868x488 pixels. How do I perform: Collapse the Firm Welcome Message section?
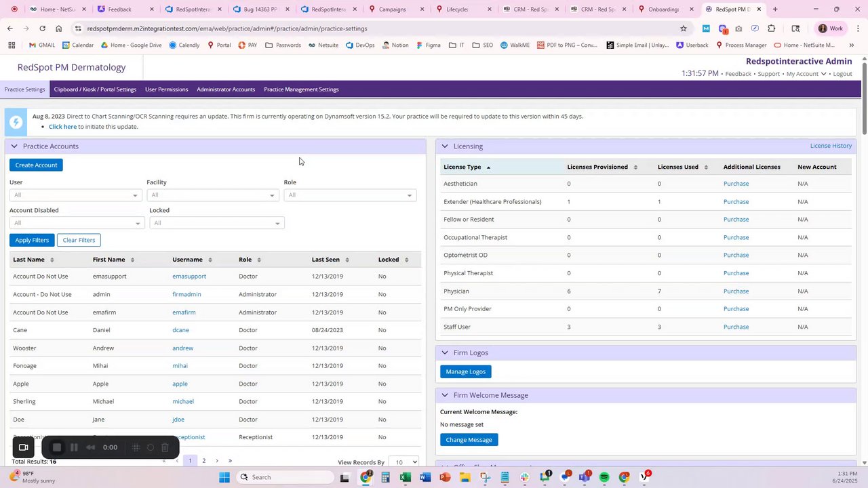445,395
